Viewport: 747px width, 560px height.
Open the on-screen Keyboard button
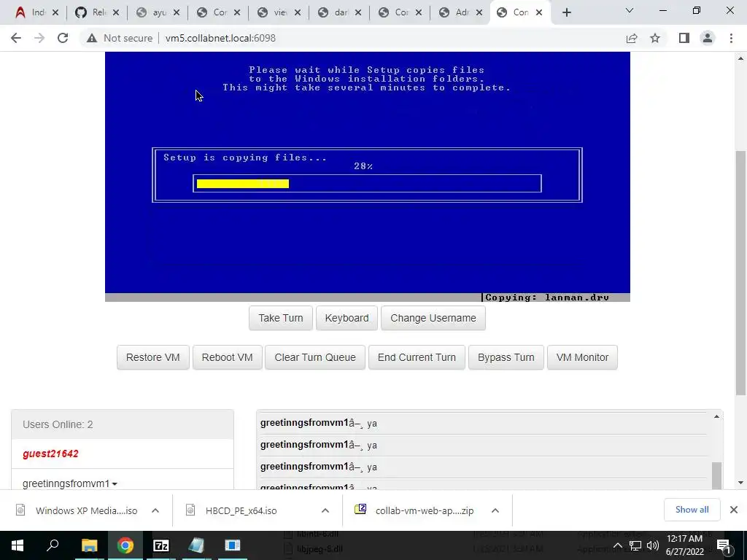coord(347,318)
